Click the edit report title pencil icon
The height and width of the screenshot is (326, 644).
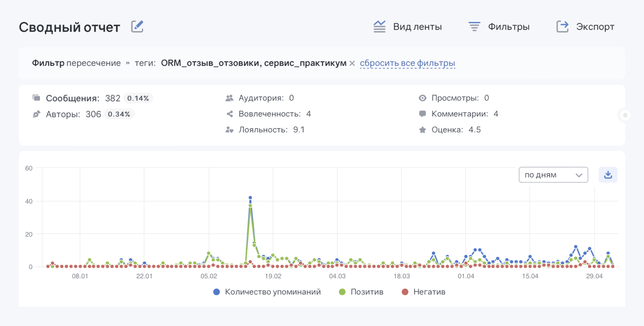coord(137,27)
